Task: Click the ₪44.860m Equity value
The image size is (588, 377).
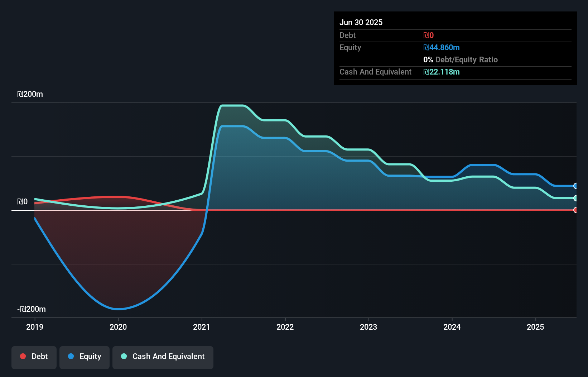Action: [442, 47]
